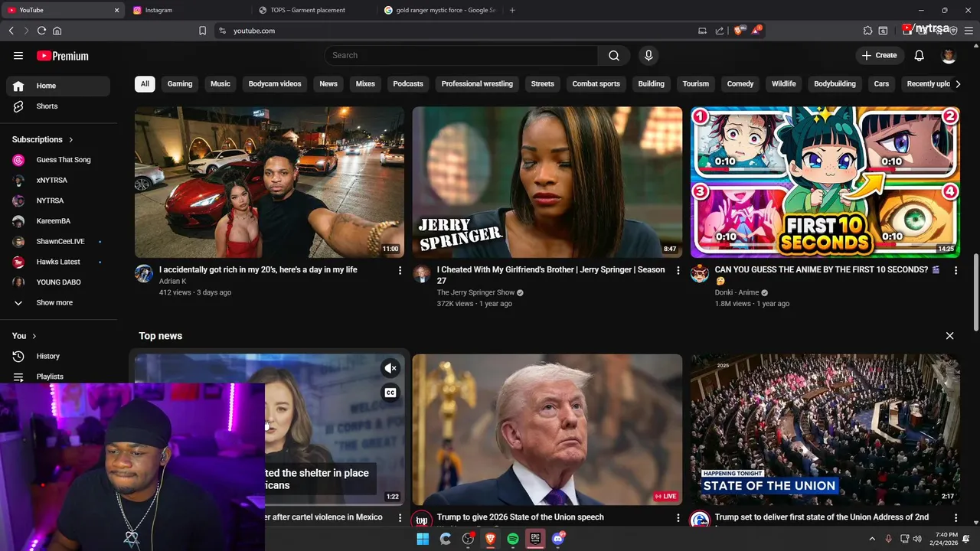Open options for the Jerry Springer video
The width and height of the screenshot is (980, 551).
tap(678, 270)
